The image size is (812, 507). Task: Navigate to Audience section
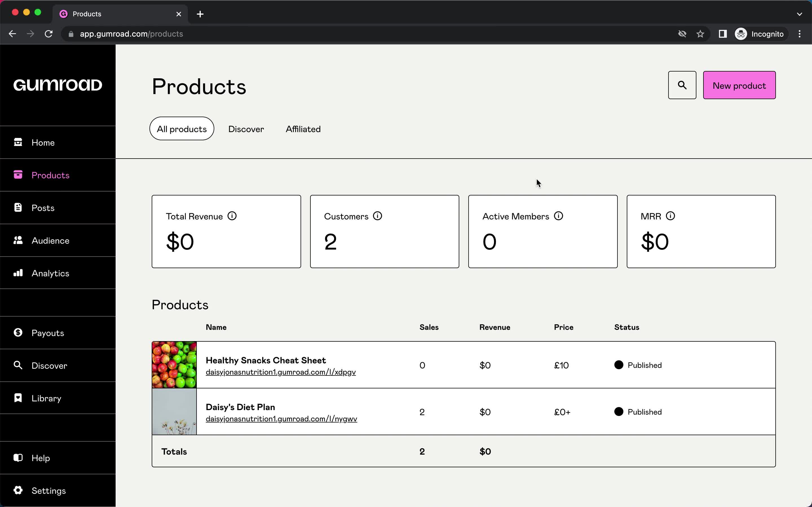(x=50, y=241)
